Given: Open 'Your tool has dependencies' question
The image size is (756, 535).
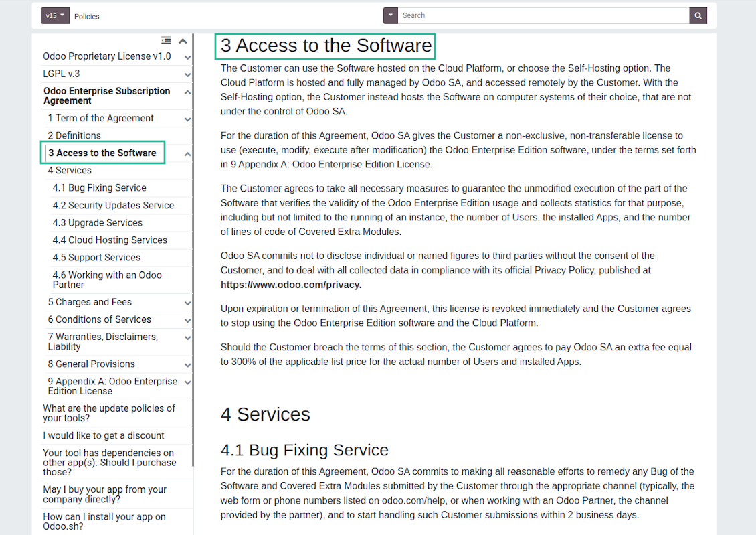Looking at the screenshot, I should coord(110,462).
